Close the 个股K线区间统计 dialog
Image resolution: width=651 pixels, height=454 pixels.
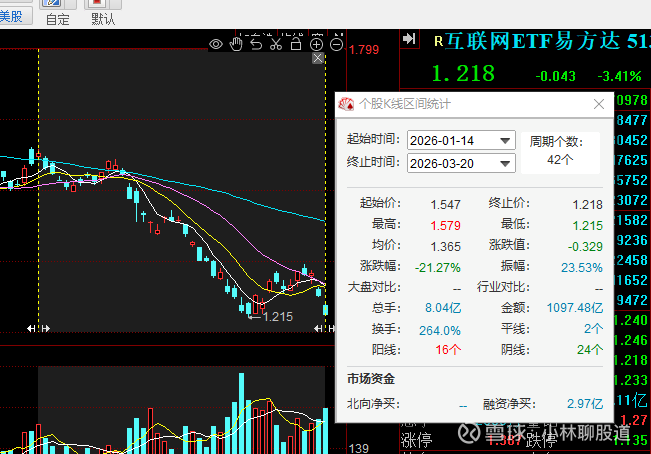tap(599, 104)
